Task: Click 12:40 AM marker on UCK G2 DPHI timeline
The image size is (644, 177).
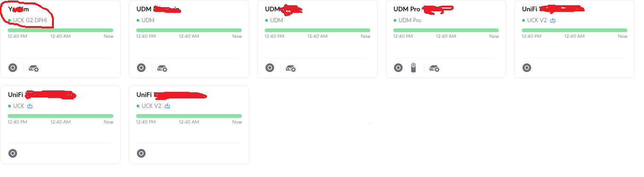Action: click(60, 36)
